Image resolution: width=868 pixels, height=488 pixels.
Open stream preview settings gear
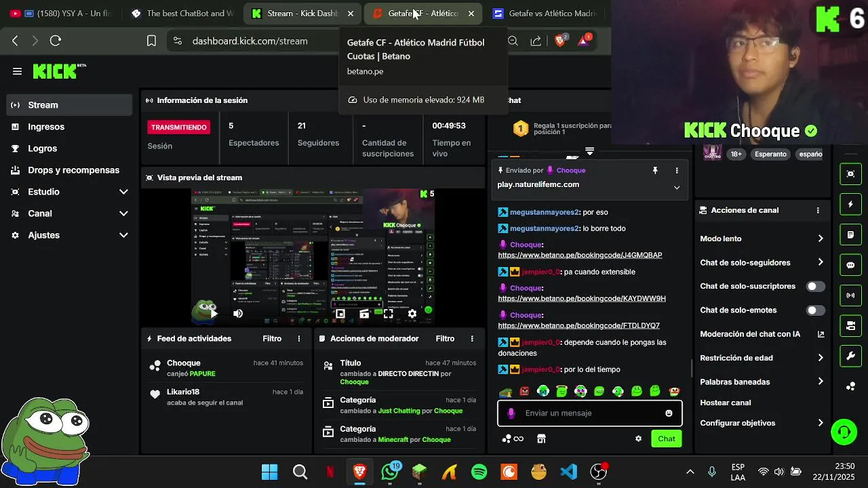(412, 314)
